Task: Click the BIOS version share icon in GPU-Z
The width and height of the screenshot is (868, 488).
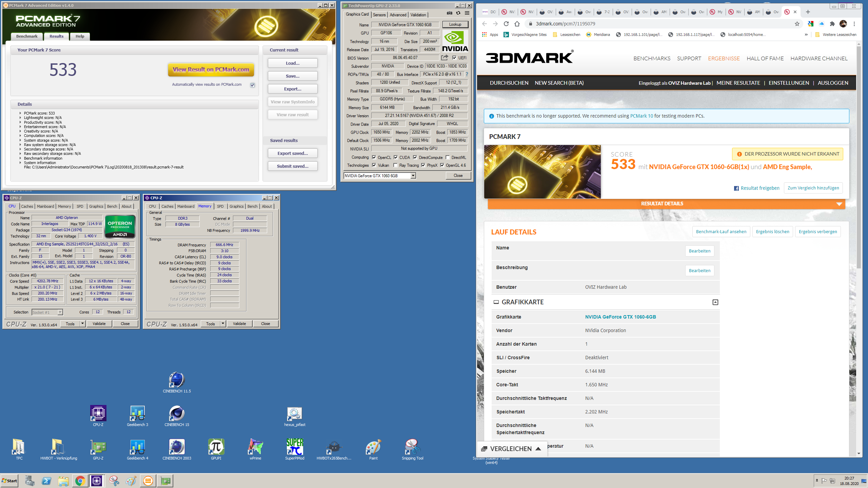Action: (445, 58)
